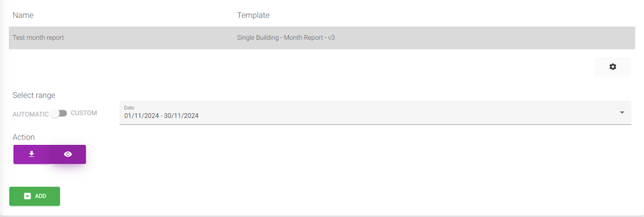Select the Test month report entry
644x217 pixels.
point(38,37)
